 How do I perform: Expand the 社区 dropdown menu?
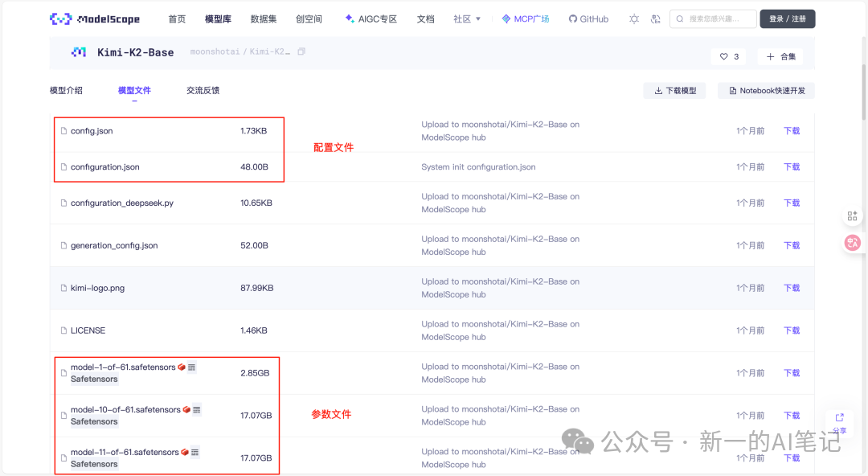tap(467, 18)
